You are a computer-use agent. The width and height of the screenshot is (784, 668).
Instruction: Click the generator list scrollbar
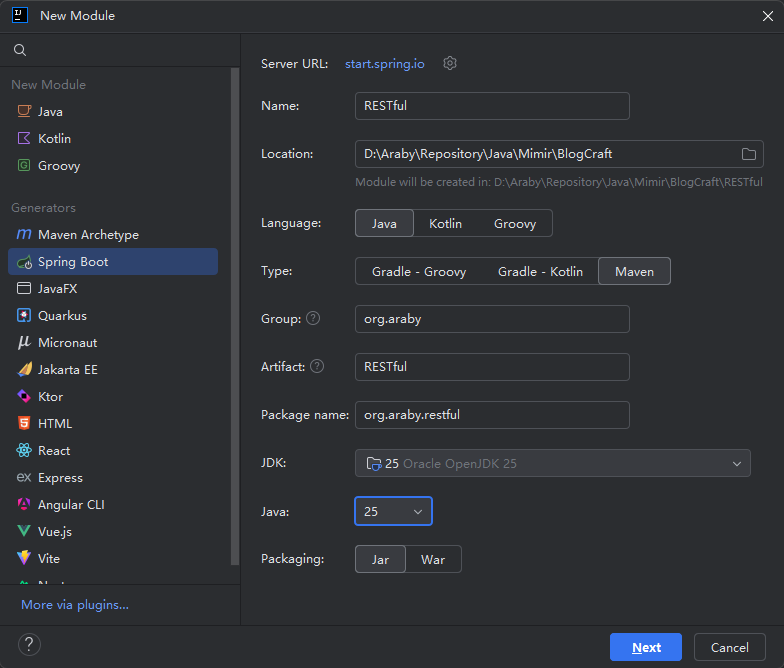234,317
